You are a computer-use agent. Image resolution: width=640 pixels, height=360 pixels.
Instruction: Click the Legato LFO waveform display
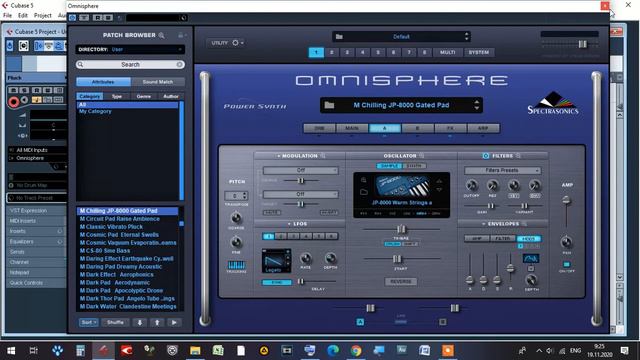tap(276, 260)
